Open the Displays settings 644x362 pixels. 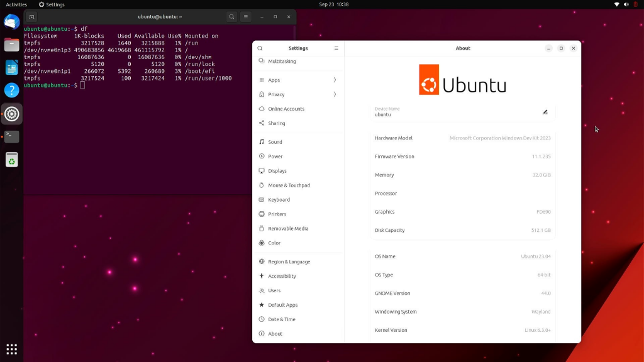298,171
